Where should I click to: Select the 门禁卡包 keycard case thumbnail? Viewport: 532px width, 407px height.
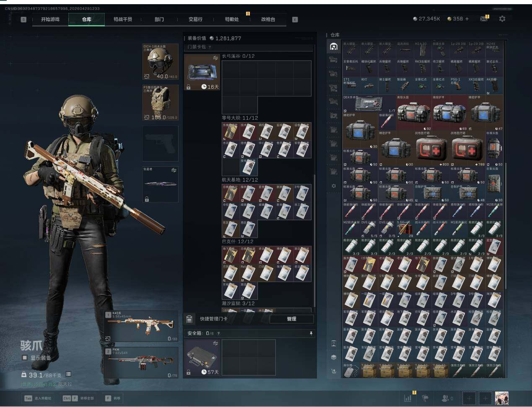[202, 72]
